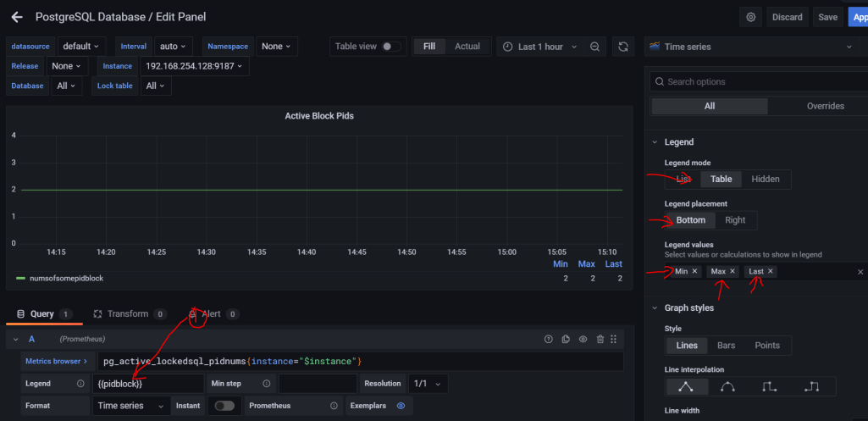This screenshot has height=421, width=868.
Task: Toggle query A visibility eye icon
Action: pos(583,339)
